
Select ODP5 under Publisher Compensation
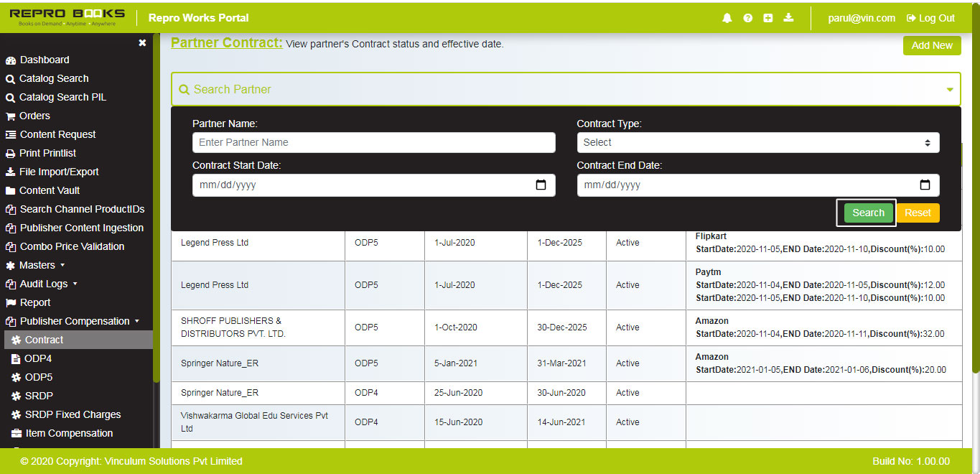[39, 377]
